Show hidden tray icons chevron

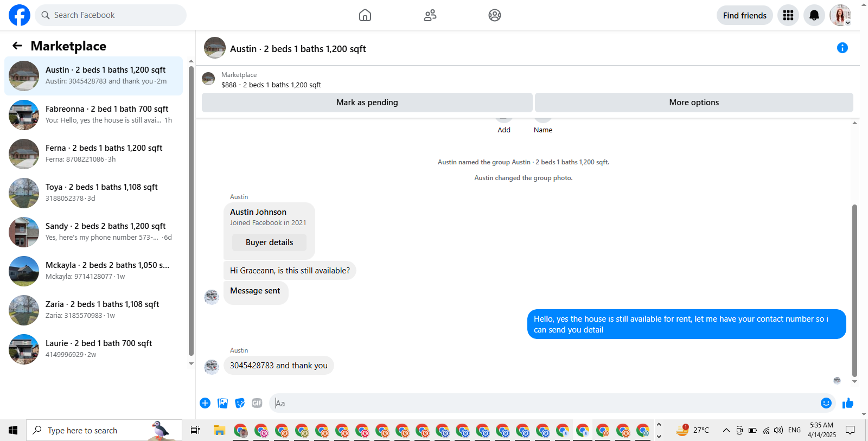[726, 430]
